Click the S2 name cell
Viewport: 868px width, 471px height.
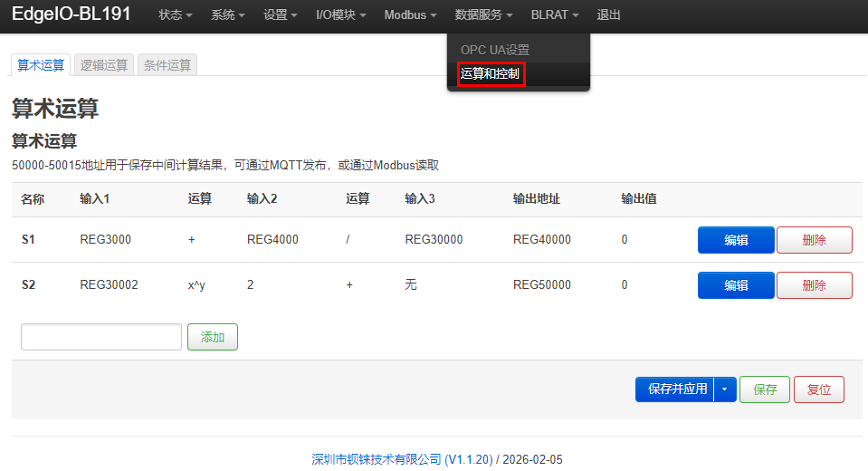[28, 284]
